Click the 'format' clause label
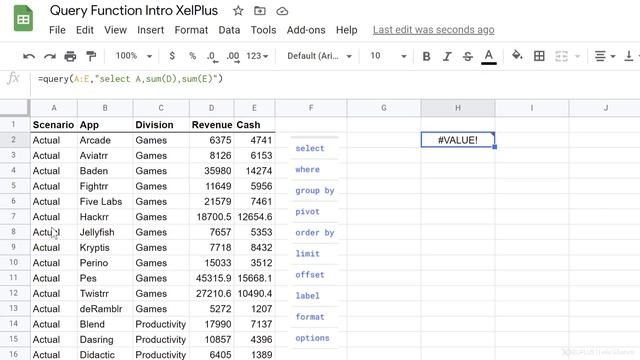Image resolution: width=640 pixels, height=360 pixels. 310,317
